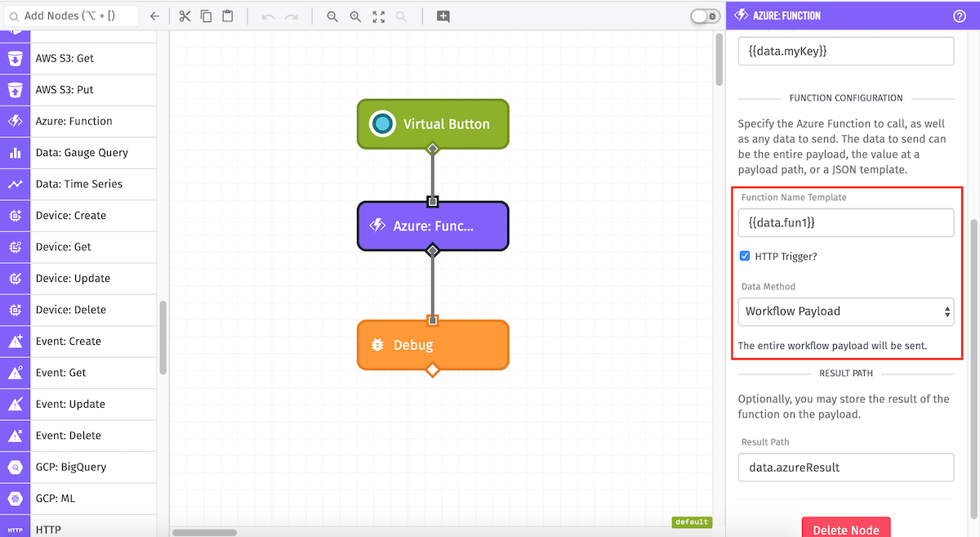Click the Debug node output diamond
This screenshot has height=537, width=980.
pyautogui.click(x=433, y=370)
